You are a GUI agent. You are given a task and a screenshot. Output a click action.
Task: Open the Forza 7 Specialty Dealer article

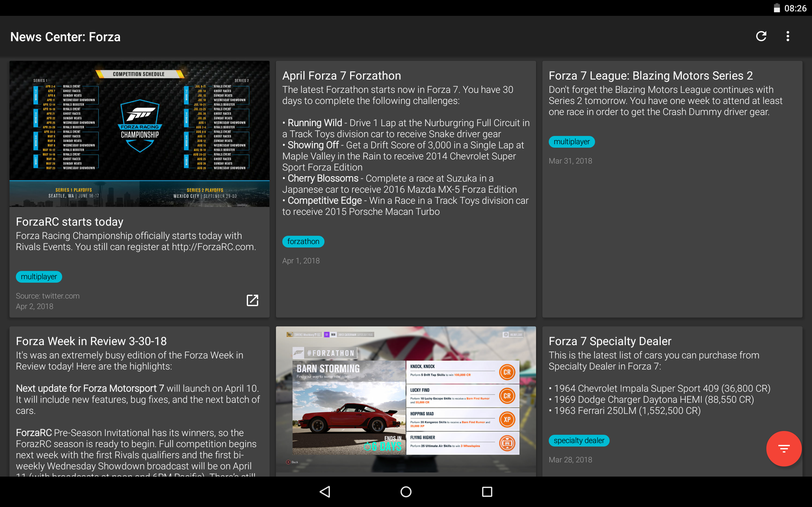[x=610, y=341]
